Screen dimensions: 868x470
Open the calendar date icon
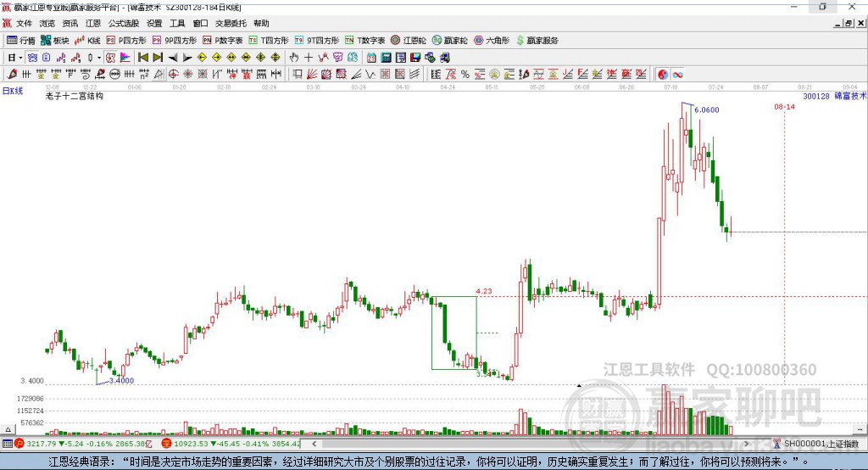371,58
